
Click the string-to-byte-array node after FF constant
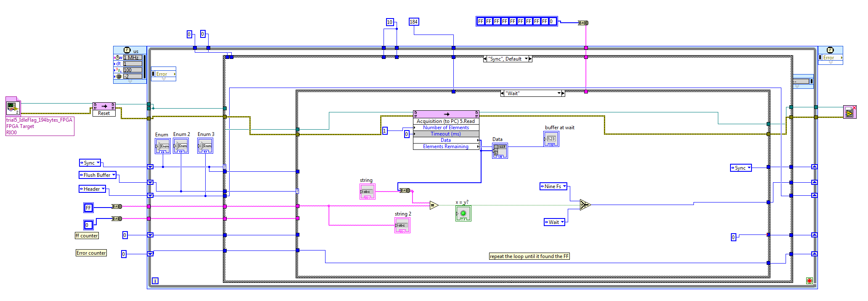point(117,206)
